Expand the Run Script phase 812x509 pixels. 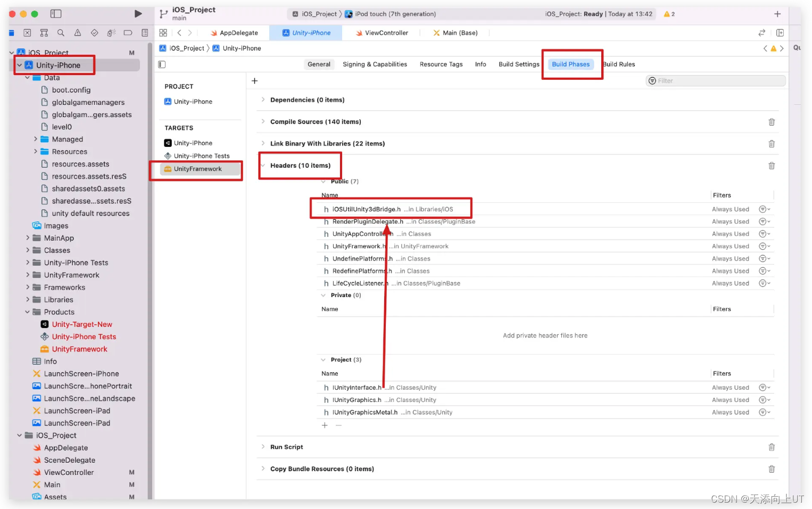click(263, 447)
